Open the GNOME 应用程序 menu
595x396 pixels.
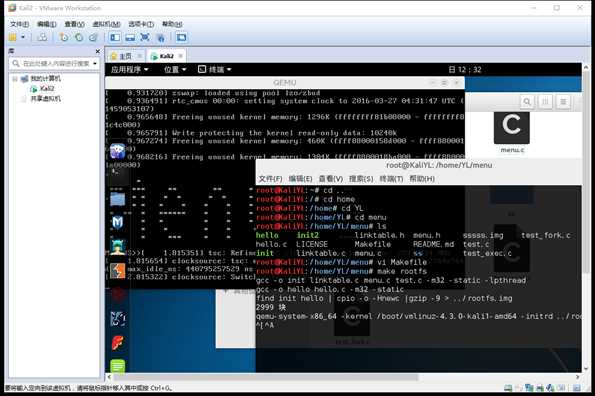(129, 69)
